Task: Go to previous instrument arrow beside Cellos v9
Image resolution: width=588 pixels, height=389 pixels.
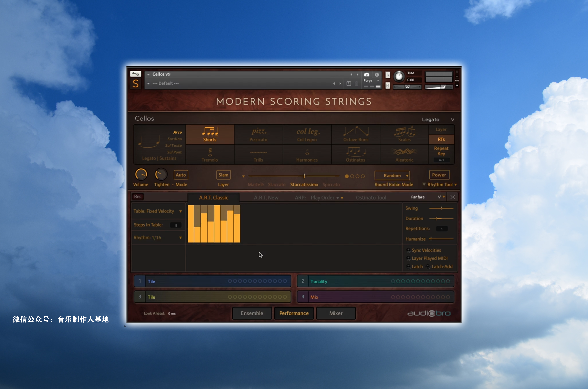Action: click(351, 74)
